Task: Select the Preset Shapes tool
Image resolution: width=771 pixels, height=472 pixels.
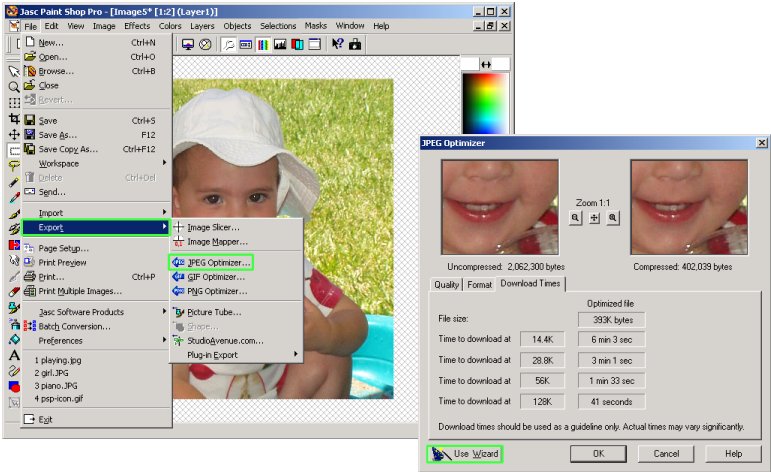Action: click(x=14, y=386)
